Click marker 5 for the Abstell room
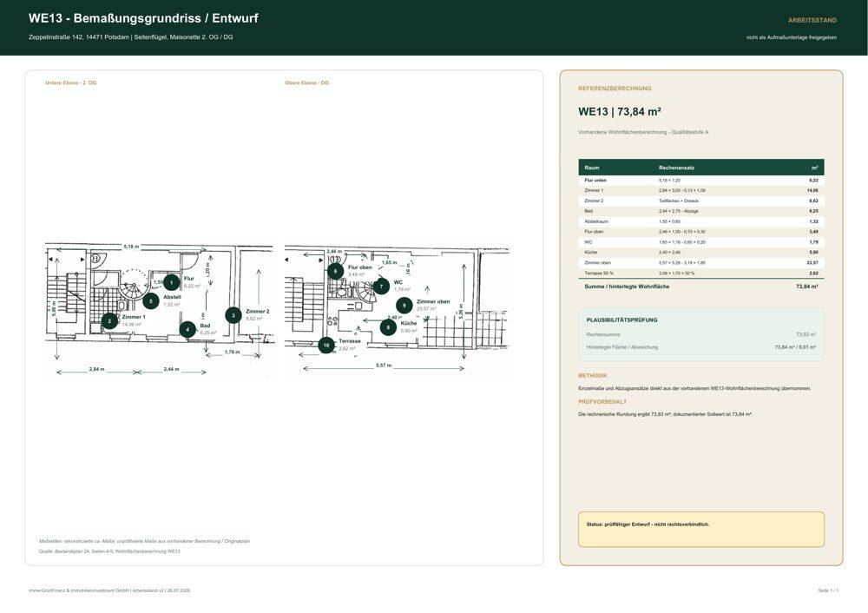The width and height of the screenshot is (868, 613). pos(150,300)
